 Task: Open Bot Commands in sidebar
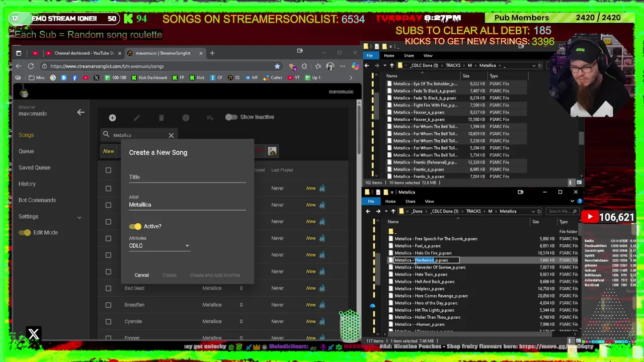coord(37,200)
